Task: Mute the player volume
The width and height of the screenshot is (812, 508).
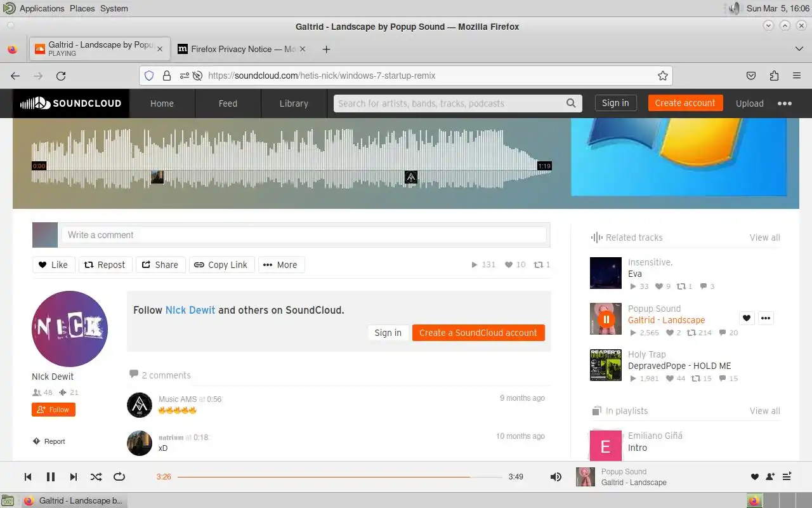Action: click(556, 477)
